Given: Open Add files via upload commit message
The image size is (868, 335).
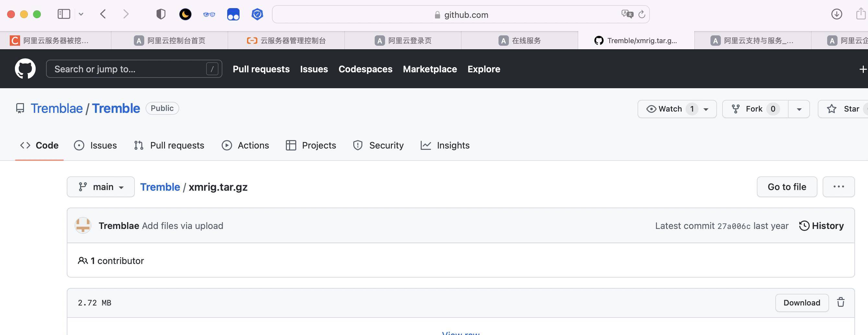Looking at the screenshot, I should click(182, 226).
